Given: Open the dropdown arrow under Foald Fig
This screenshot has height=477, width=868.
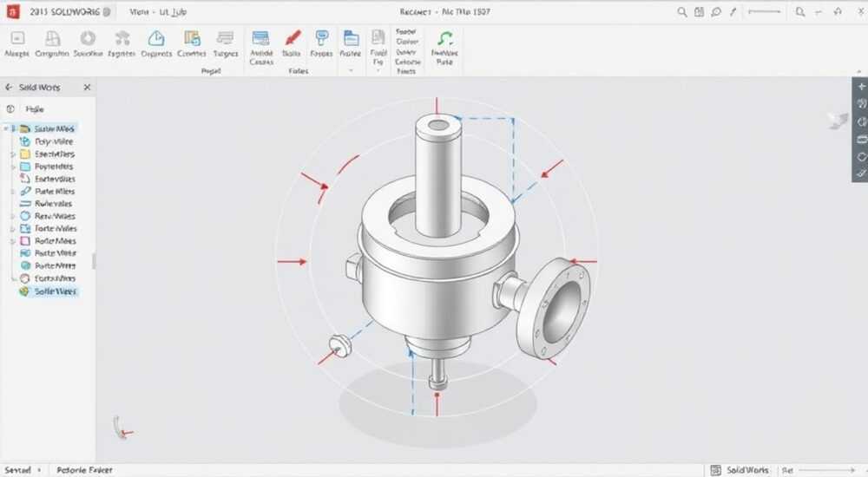Looking at the screenshot, I should coord(378,71).
